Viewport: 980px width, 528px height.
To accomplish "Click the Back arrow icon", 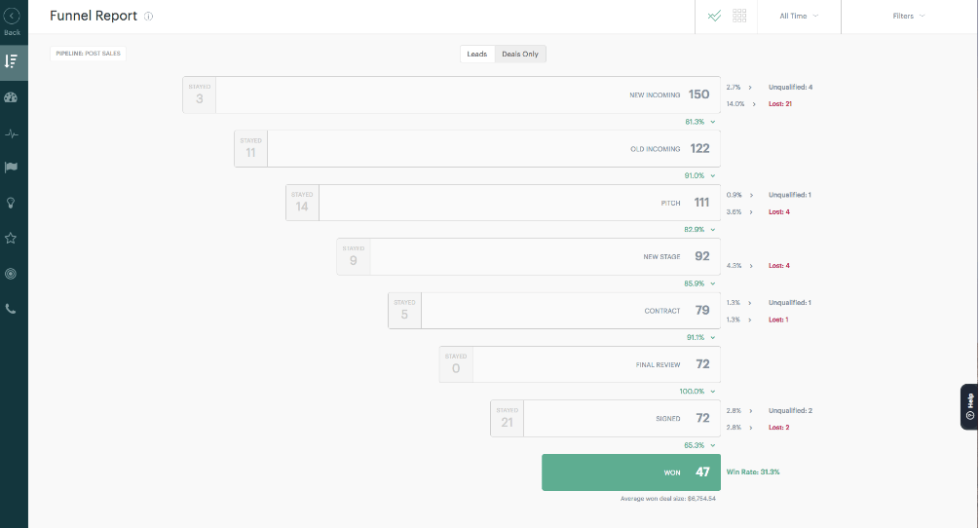I will point(12,16).
